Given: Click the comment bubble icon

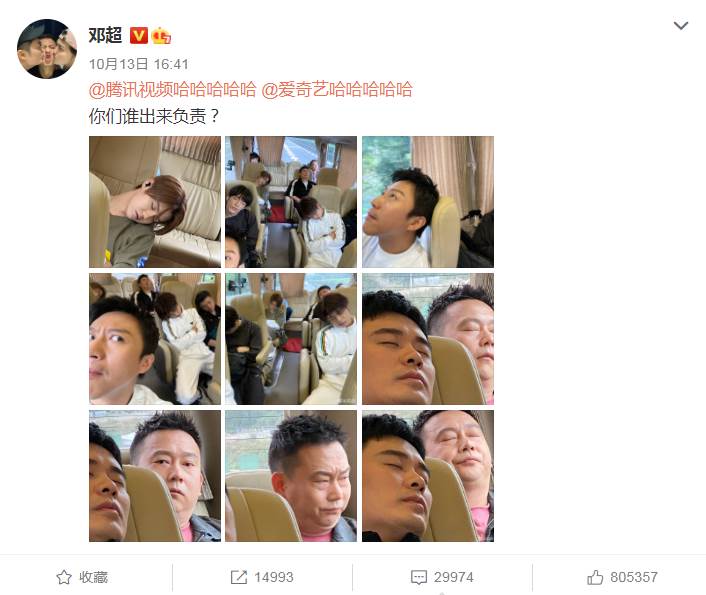Looking at the screenshot, I should [x=419, y=577].
